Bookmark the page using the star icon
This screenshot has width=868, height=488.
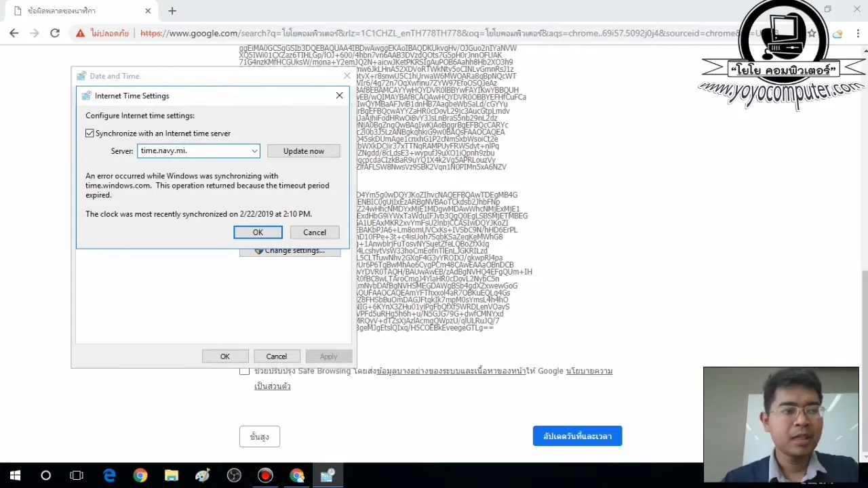tap(812, 33)
